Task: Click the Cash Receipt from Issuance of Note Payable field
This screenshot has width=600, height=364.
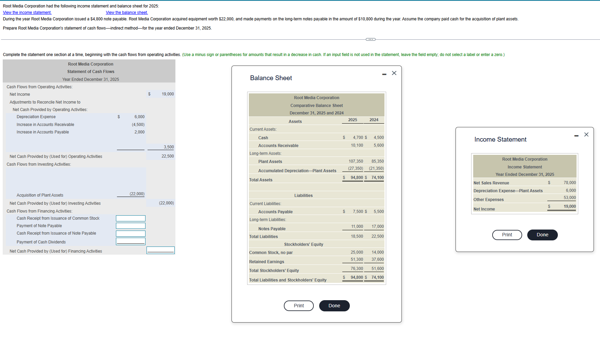Action: pos(131,234)
